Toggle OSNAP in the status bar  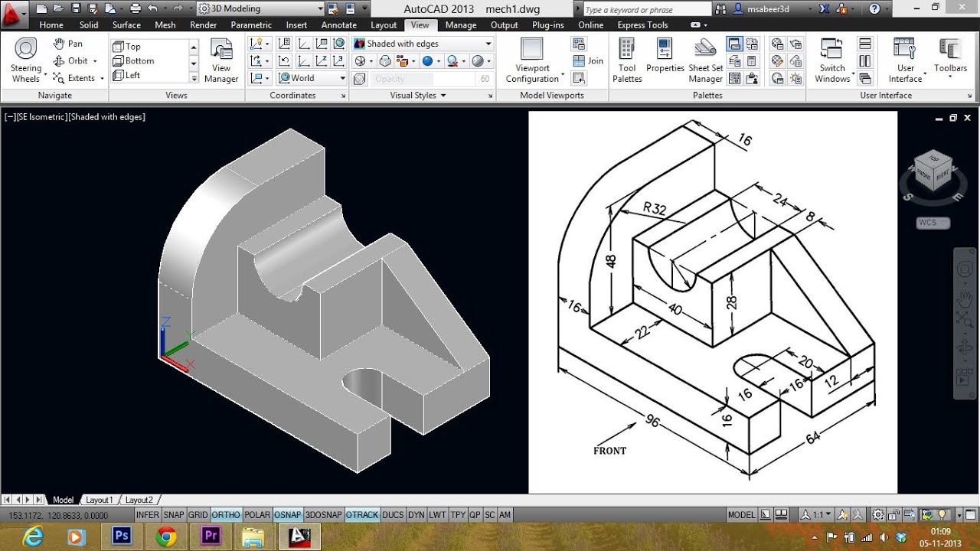287,515
